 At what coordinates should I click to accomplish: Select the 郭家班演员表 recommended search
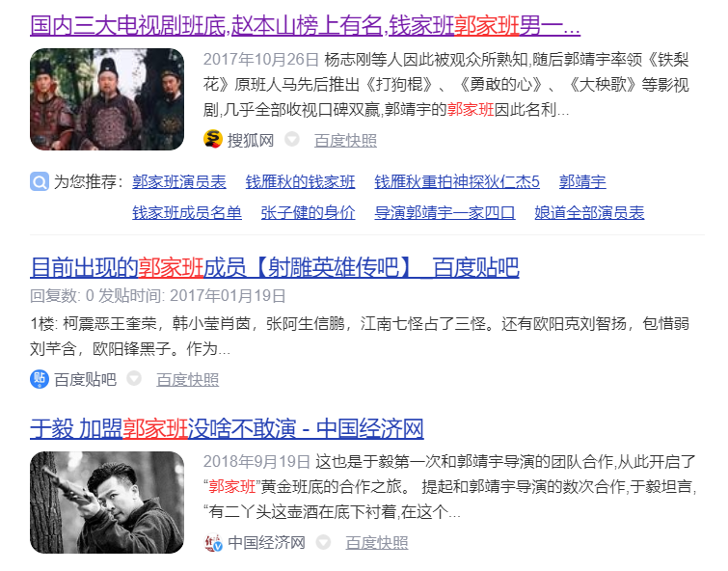(x=179, y=181)
